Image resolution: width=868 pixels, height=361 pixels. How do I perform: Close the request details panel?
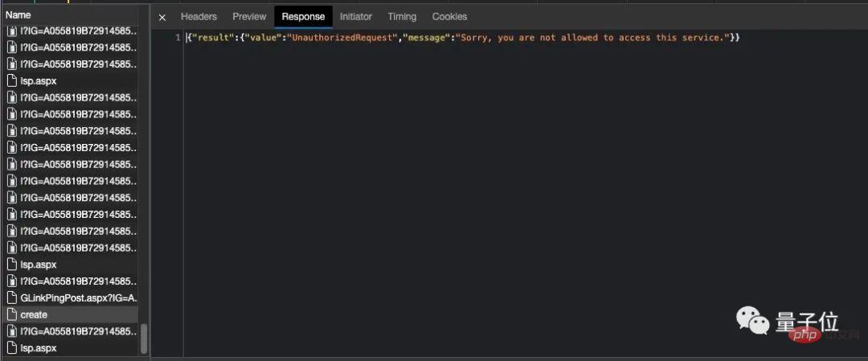tap(162, 17)
